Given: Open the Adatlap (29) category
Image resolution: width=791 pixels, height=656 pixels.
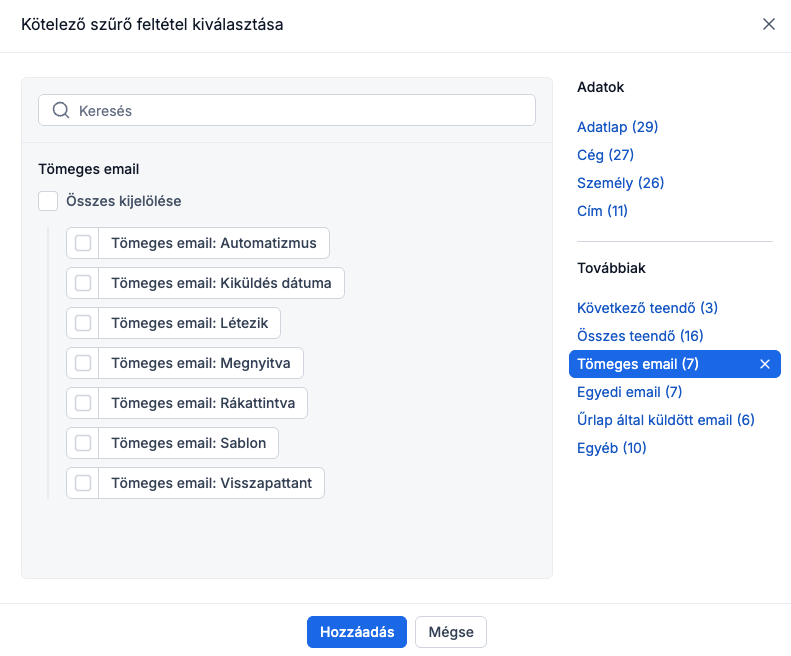Looking at the screenshot, I should tap(617, 127).
